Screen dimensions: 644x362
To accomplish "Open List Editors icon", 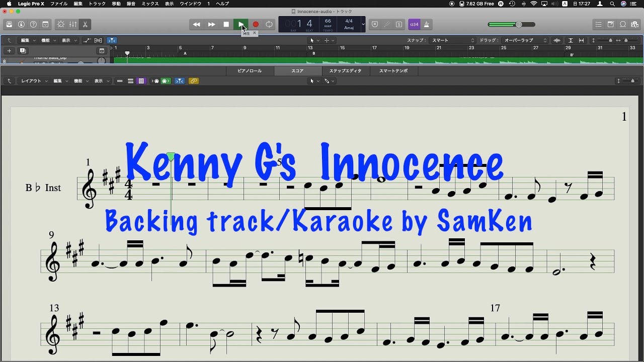I will point(598,24).
